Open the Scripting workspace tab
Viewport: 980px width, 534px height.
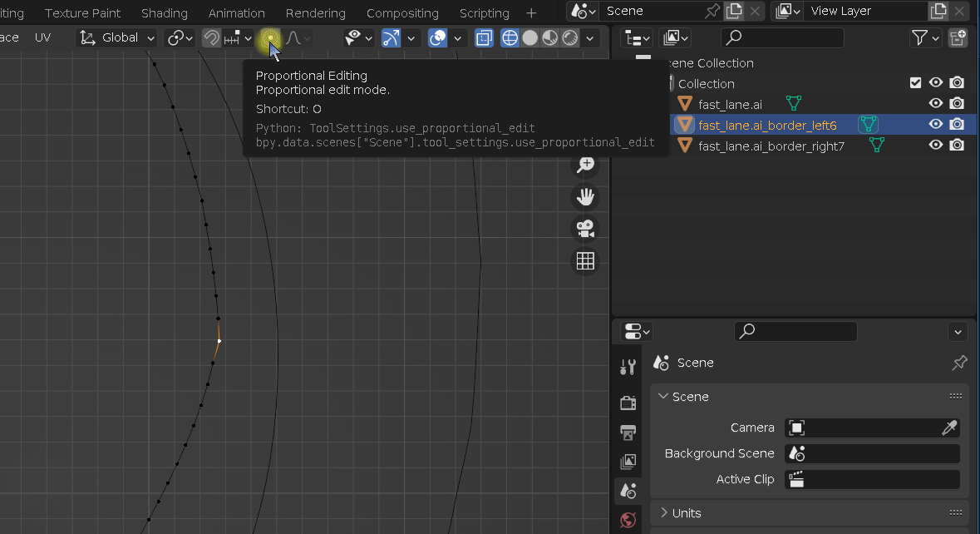pos(484,13)
